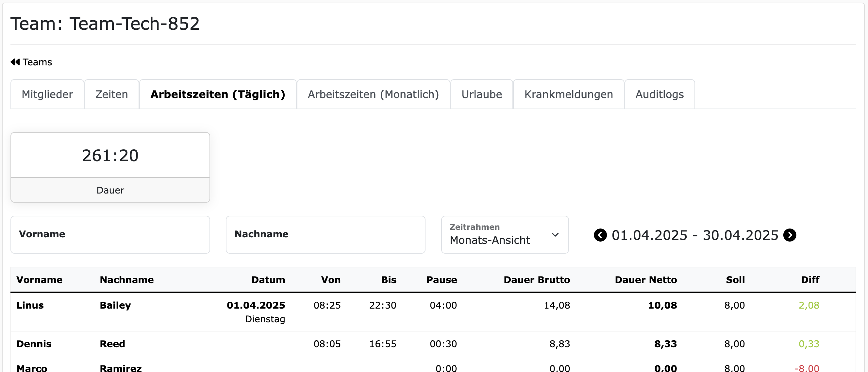Open the Zeiten tab
868x372 pixels.
111,94
